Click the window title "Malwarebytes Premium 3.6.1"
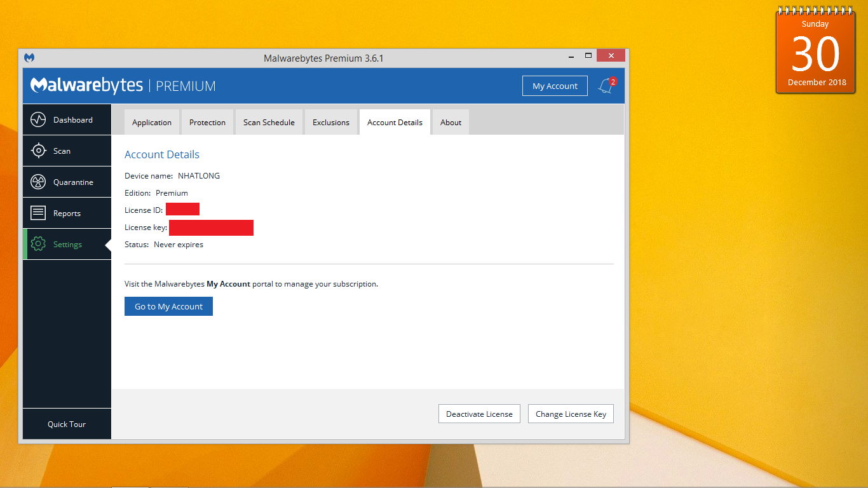868x488 pixels. click(323, 58)
